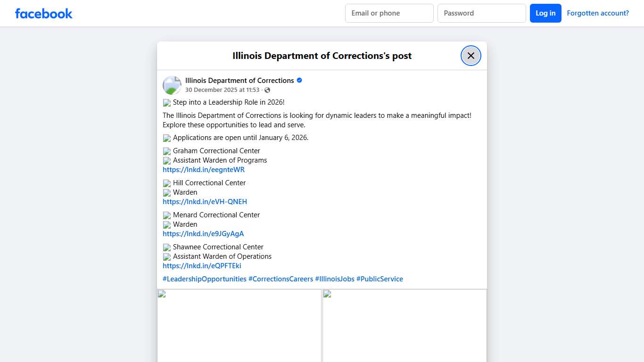Open the #PublicService hashtag
Viewport: 644px width, 362px height.
(x=380, y=279)
